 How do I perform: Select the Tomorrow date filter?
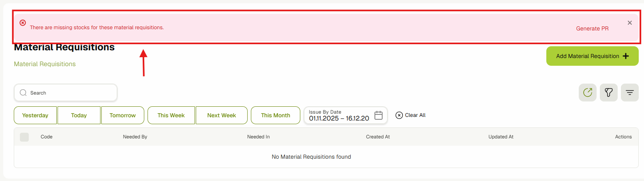(122, 115)
